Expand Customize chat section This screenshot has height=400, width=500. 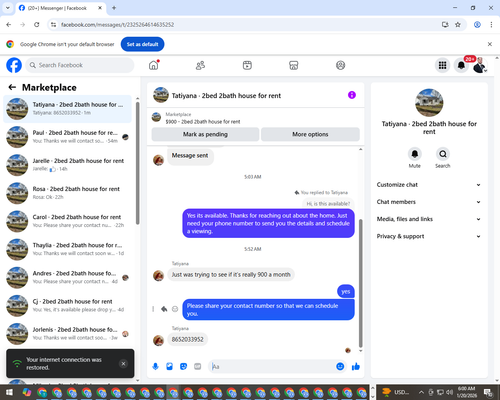coord(429,185)
